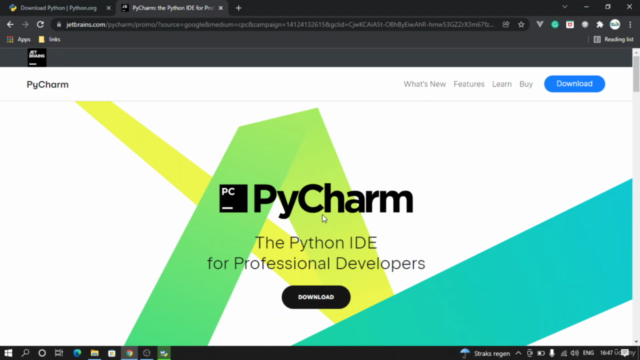
Task: Open the Features menu item
Action: (x=469, y=84)
